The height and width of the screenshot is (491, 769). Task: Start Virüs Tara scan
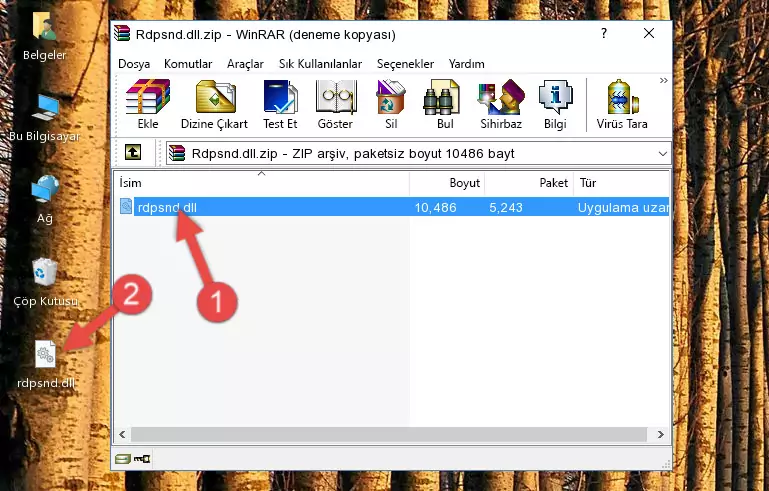click(622, 104)
